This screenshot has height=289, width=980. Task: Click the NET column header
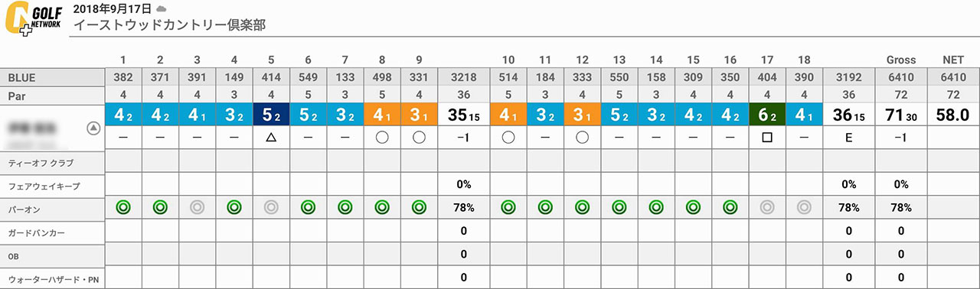tap(953, 60)
